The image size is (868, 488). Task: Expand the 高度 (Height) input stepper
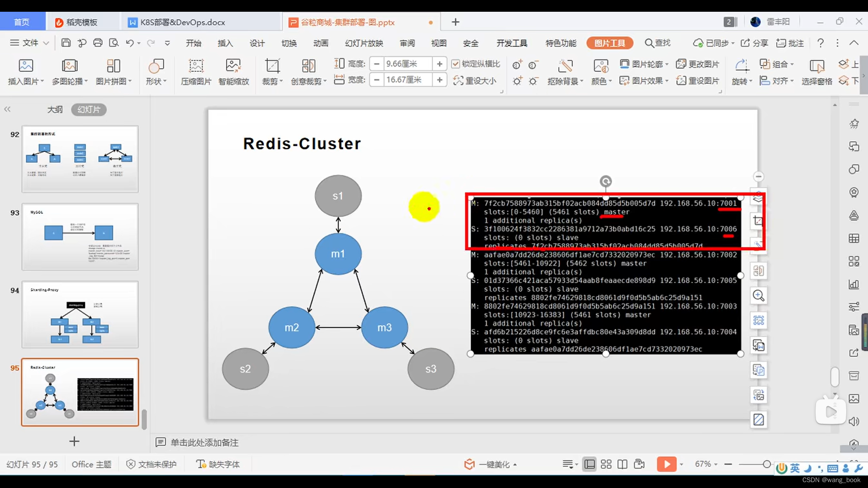(440, 63)
